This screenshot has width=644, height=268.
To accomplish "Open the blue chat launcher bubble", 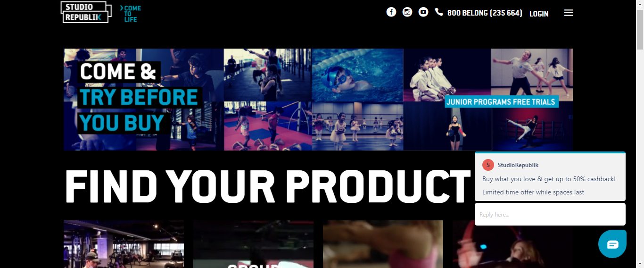I will 612,244.
